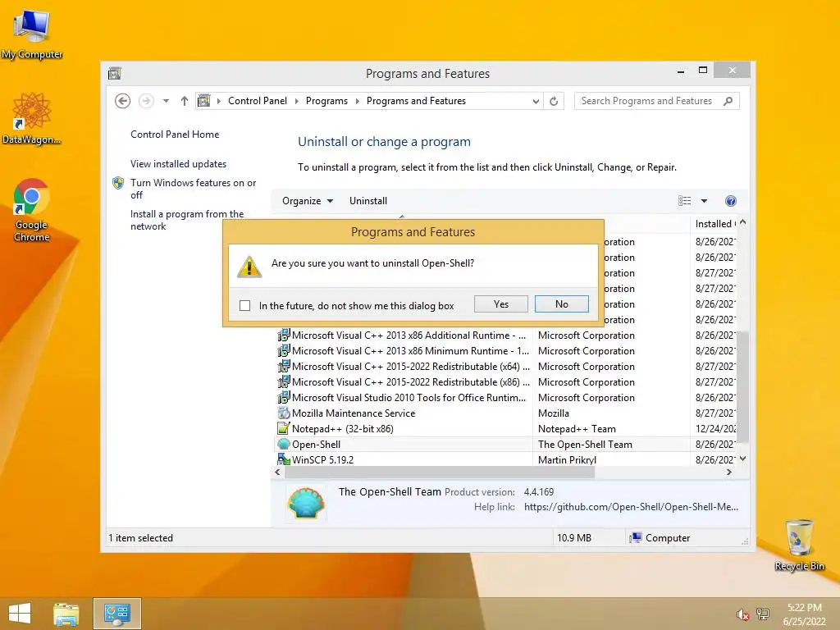Click the Mozilla Maintenance Service icon
This screenshot has height=630, width=840.
click(x=283, y=413)
